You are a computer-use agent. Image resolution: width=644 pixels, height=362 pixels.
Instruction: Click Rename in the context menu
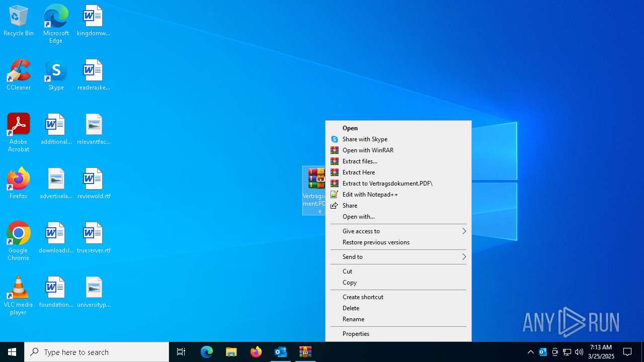pyautogui.click(x=398, y=319)
